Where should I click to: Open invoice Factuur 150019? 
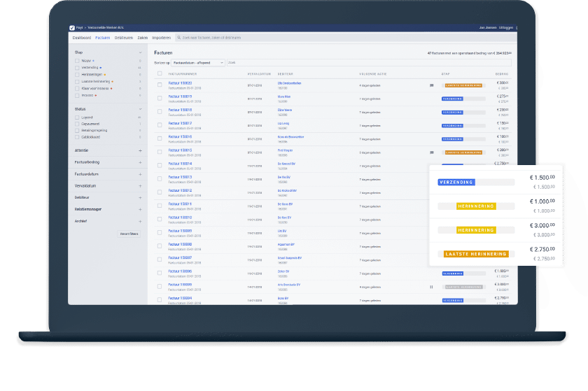coord(180,97)
